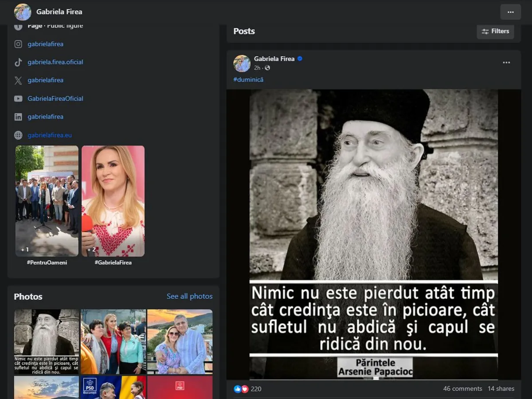Click the public audience globe icon on the post
532x399 pixels.
coord(267,68)
